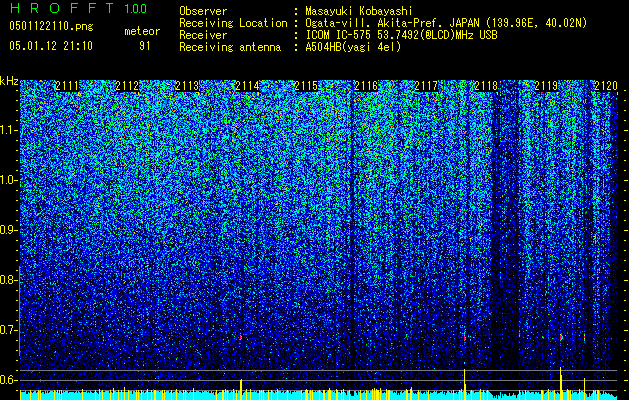Click the 2116 time marker
Image resolution: width=629 pixels, height=400 pixels.
point(366,86)
